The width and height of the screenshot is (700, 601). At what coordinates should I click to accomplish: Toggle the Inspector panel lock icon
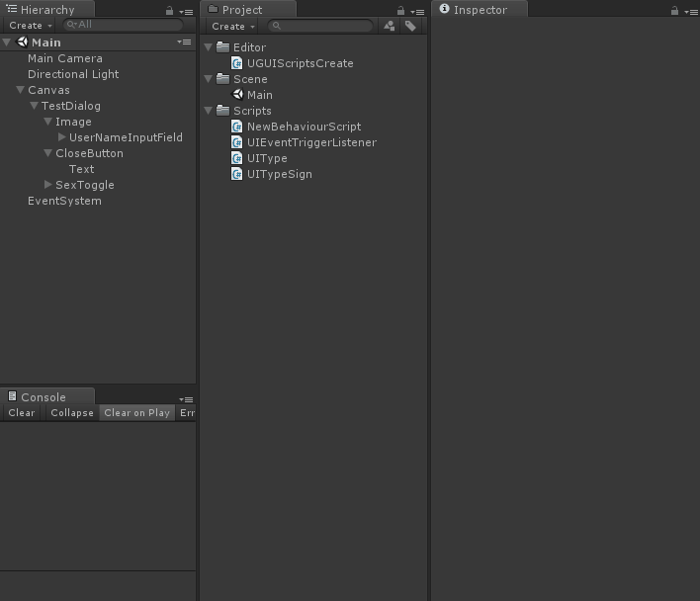click(x=674, y=11)
